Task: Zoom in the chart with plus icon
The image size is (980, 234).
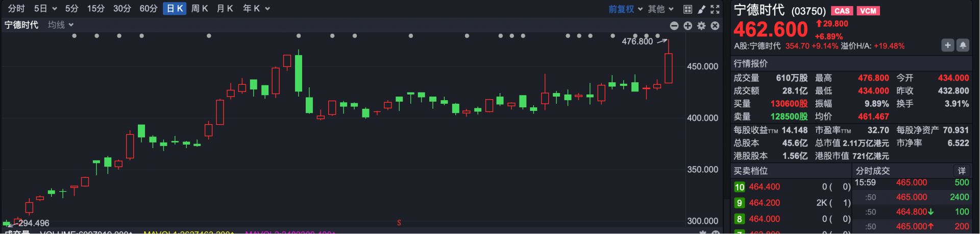Action: pyautogui.click(x=688, y=26)
